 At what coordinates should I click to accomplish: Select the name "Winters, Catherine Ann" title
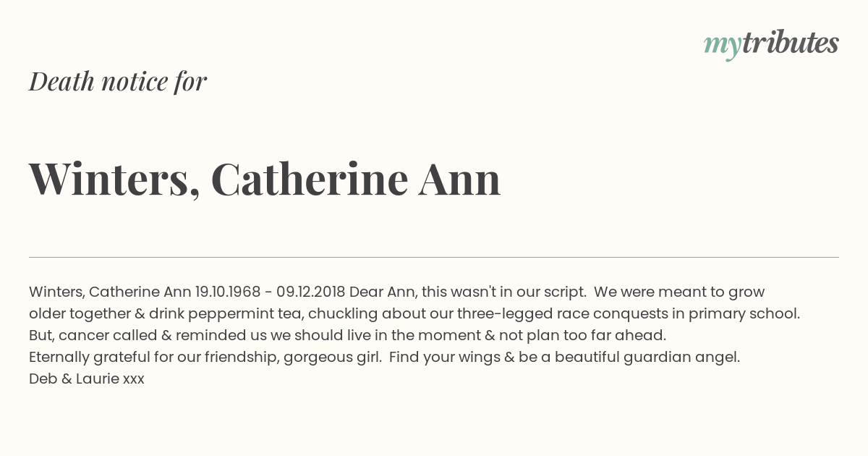tap(265, 179)
